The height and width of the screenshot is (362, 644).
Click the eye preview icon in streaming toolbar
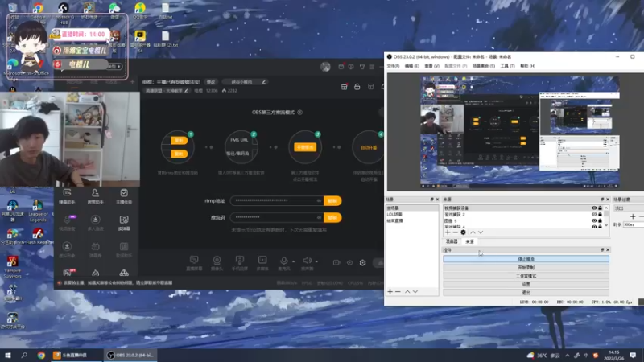[349, 263]
